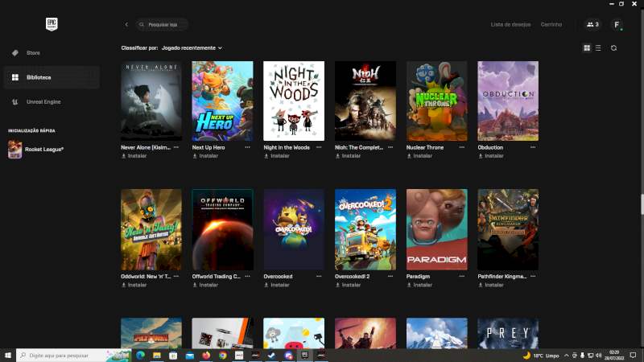644x362 pixels.
Task: Refresh the library with the reload icon
Action: pyautogui.click(x=613, y=48)
